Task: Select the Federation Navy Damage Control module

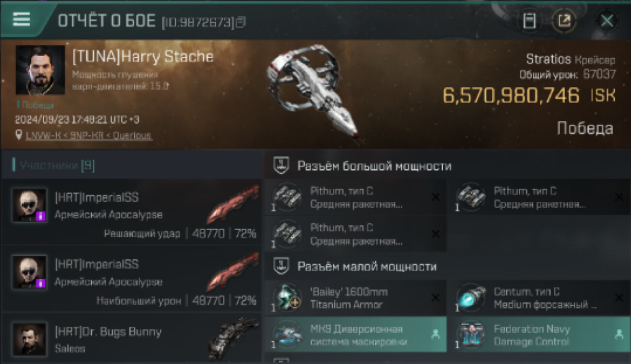Action: tap(540, 334)
